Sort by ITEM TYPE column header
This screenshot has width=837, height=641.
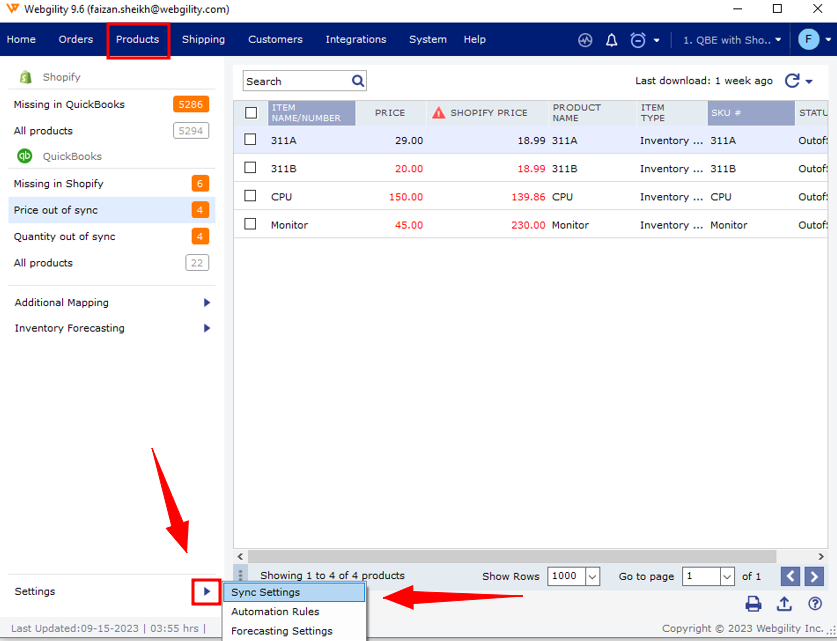[x=672, y=113]
